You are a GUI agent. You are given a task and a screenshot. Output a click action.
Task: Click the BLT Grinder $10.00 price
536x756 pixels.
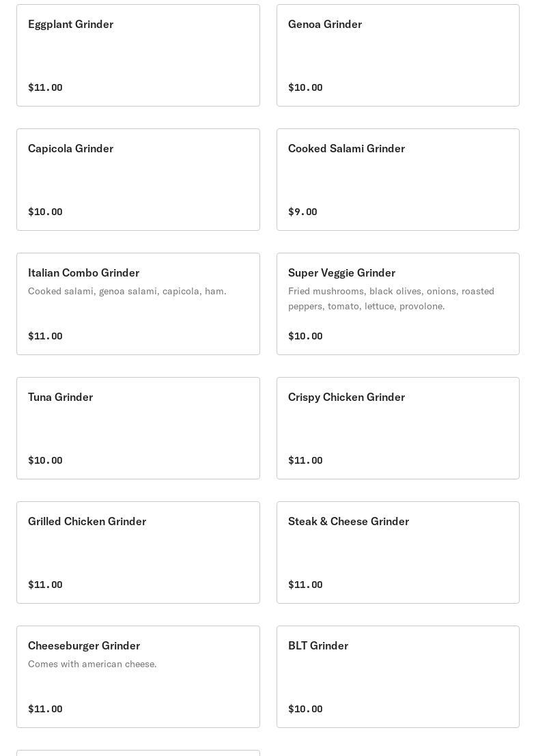tap(305, 709)
